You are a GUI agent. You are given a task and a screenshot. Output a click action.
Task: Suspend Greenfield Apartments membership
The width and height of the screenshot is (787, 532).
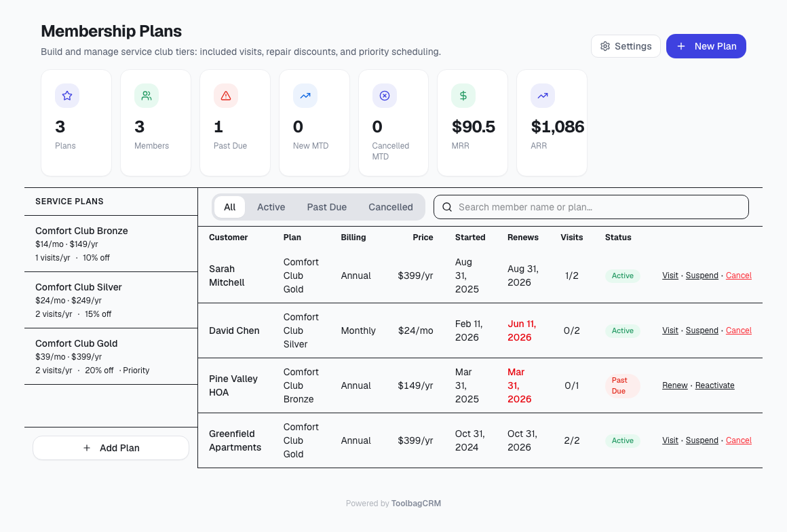pyautogui.click(x=702, y=440)
